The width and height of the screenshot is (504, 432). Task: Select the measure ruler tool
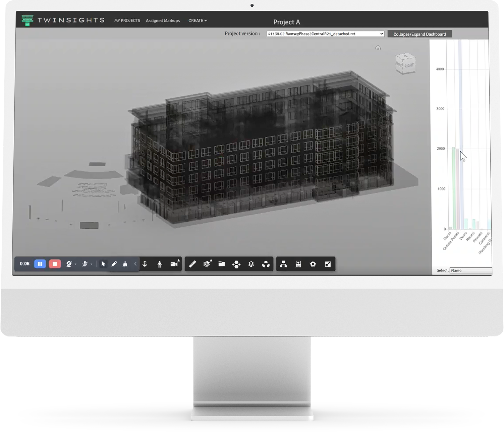192,264
